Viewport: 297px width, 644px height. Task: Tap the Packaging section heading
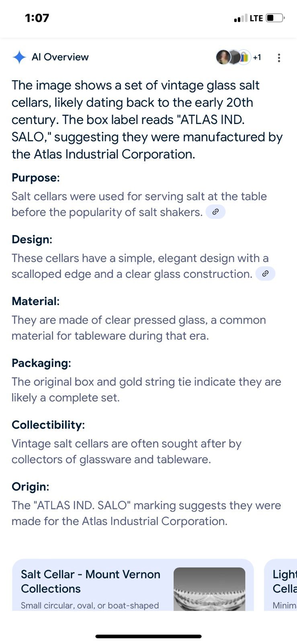click(41, 363)
